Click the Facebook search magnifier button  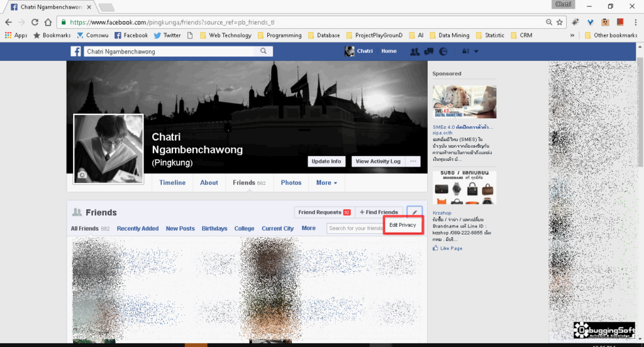click(264, 52)
